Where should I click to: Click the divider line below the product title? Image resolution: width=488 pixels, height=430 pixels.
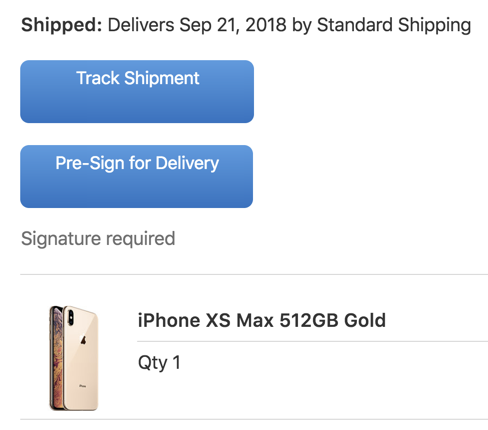pos(312,341)
